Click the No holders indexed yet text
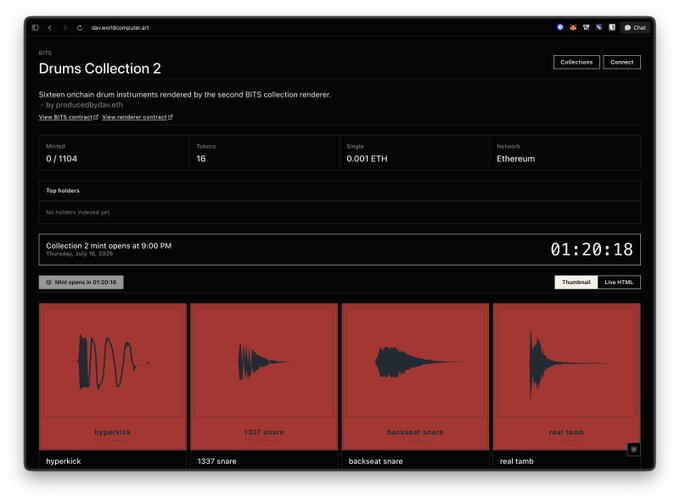The height and width of the screenshot is (503, 680). click(78, 212)
